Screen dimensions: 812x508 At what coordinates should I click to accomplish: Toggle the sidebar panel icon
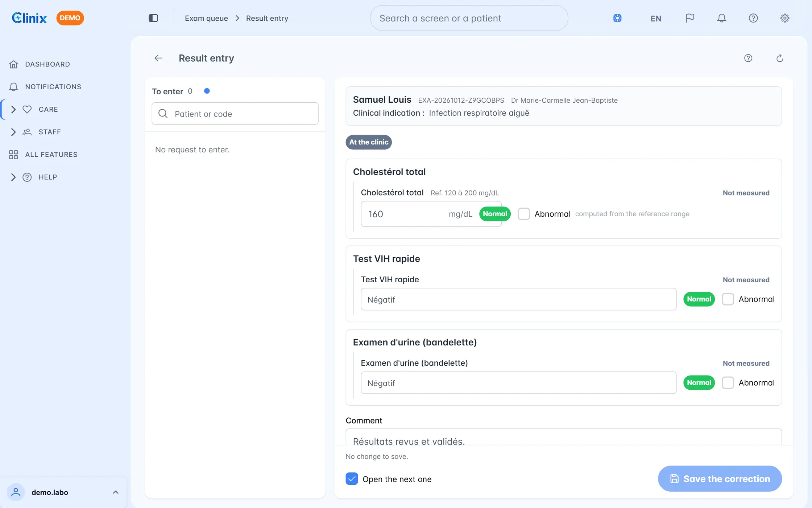coord(153,18)
